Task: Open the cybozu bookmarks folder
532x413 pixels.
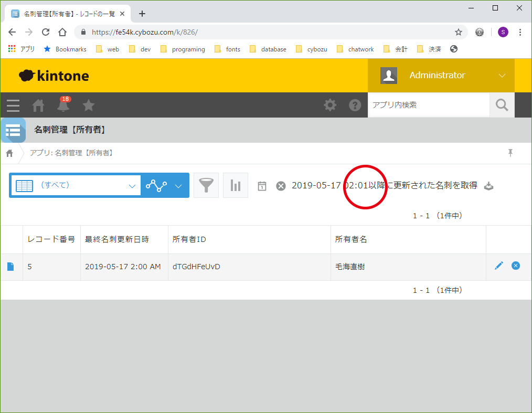Action: pyautogui.click(x=312, y=49)
